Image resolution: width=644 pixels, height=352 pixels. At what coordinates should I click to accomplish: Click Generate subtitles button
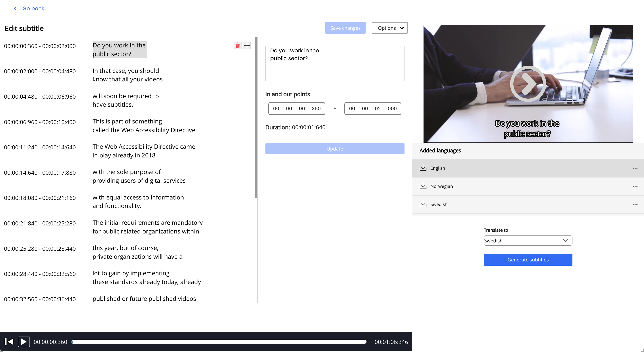point(528,259)
